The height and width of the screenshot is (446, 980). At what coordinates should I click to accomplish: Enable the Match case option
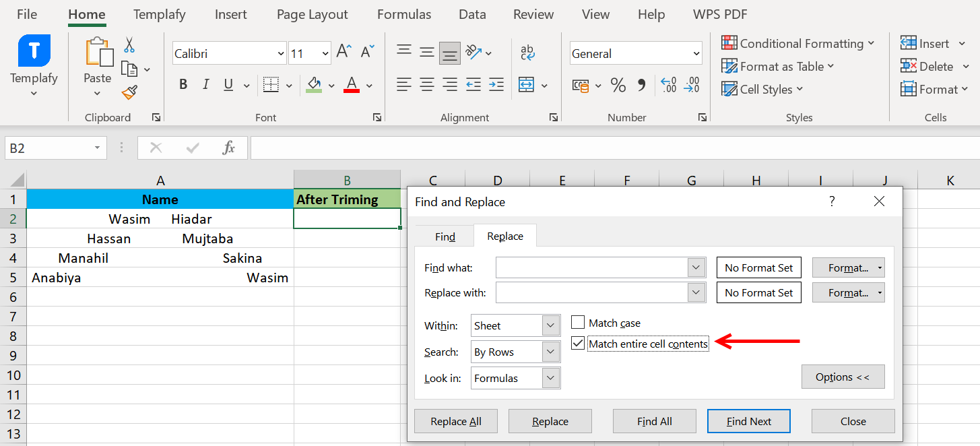click(x=577, y=322)
